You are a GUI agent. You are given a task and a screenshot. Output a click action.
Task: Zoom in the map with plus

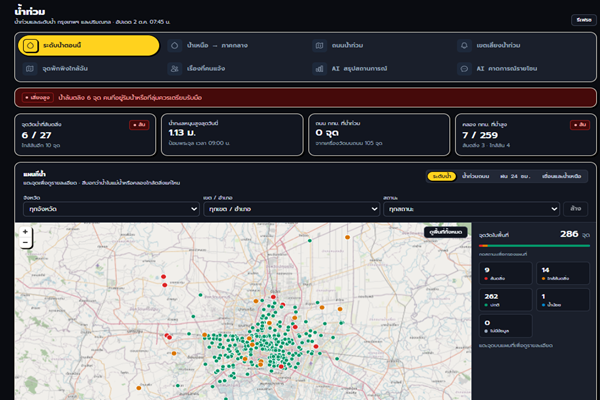click(x=25, y=232)
